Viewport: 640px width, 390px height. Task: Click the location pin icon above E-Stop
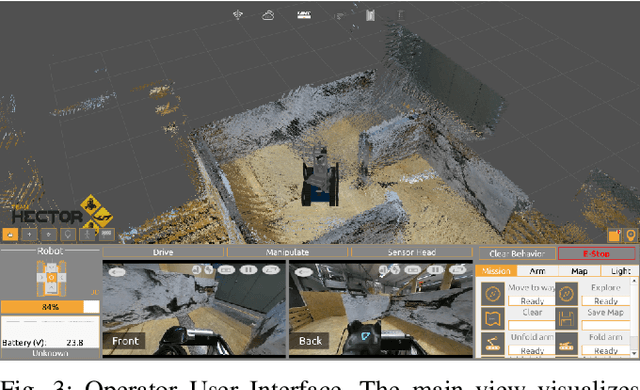631,235
